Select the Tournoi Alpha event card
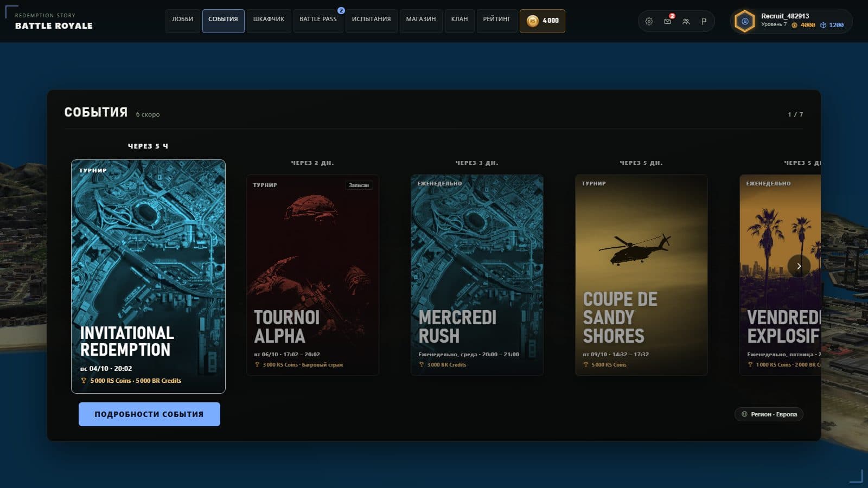 click(312, 275)
